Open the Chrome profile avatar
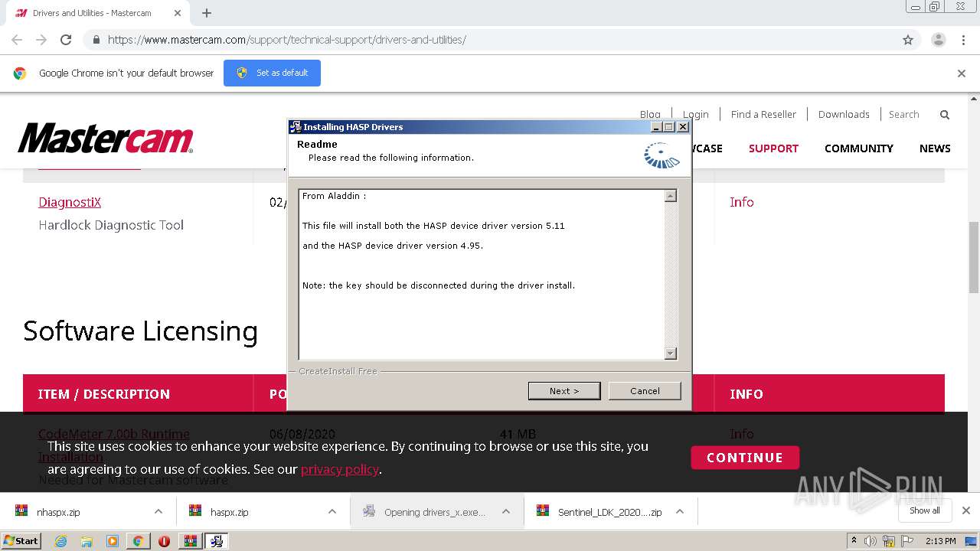The width and height of the screenshot is (980, 551). (x=938, y=40)
